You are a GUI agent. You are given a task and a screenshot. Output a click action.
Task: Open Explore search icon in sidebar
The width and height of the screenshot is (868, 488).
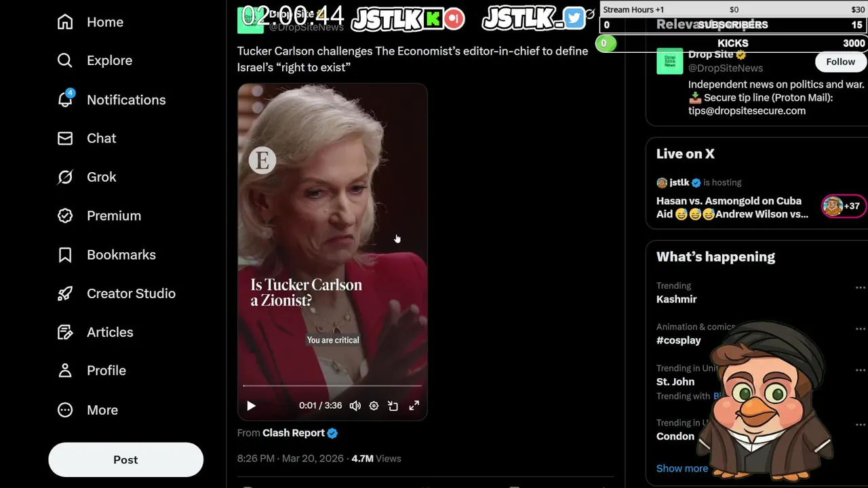(x=65, y=61)
